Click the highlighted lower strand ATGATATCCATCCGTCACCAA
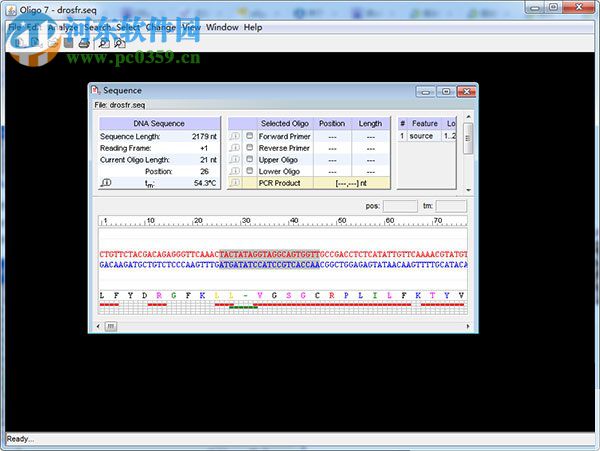 pyautogui.click(x=269, y=264)
